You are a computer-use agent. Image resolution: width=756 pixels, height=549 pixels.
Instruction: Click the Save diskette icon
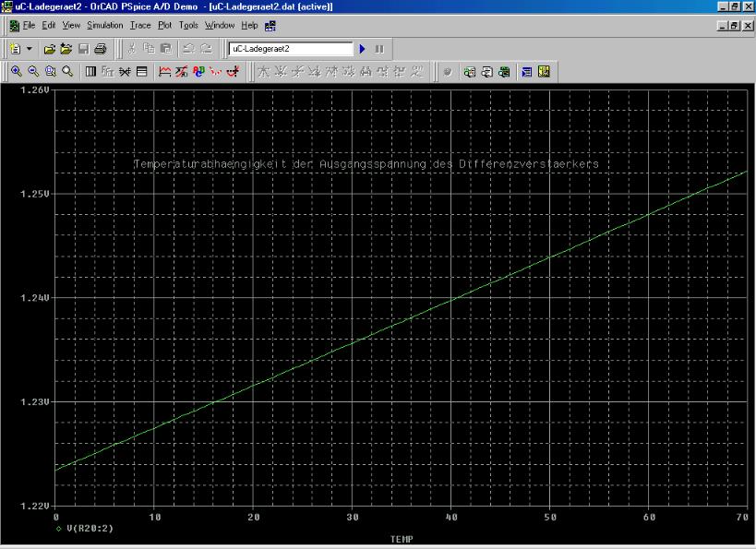tap(83, 49)
